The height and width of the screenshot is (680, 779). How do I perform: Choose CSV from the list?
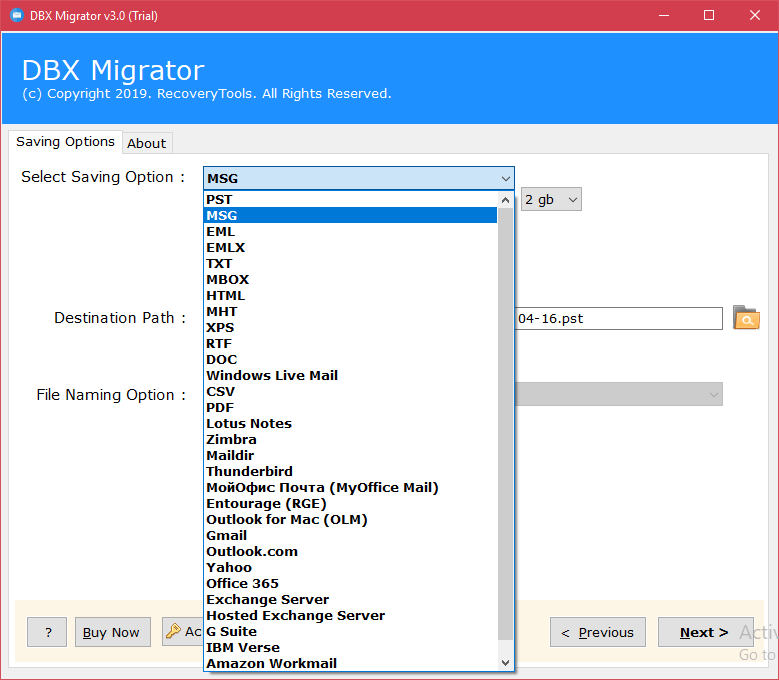tap(351, 391)
